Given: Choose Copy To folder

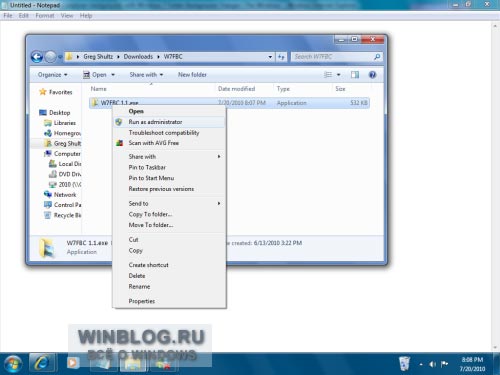Looking at the screenshot, I should pos(169,214).
